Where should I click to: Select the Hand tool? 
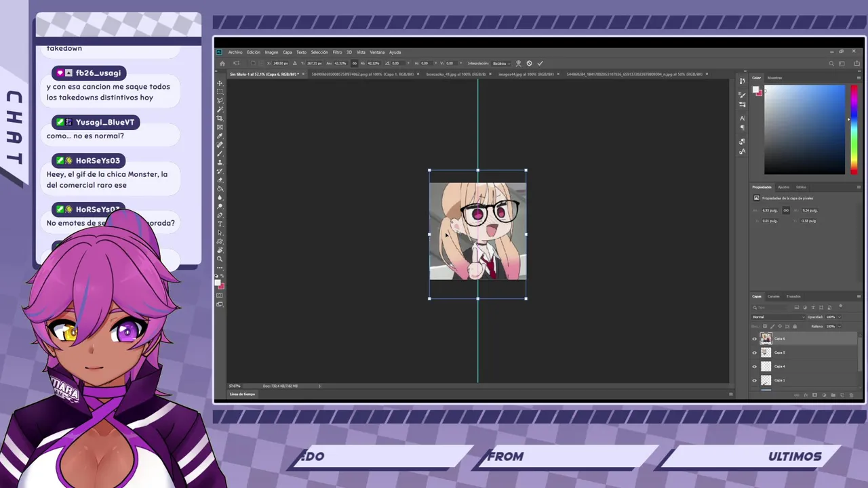[220, 249]
